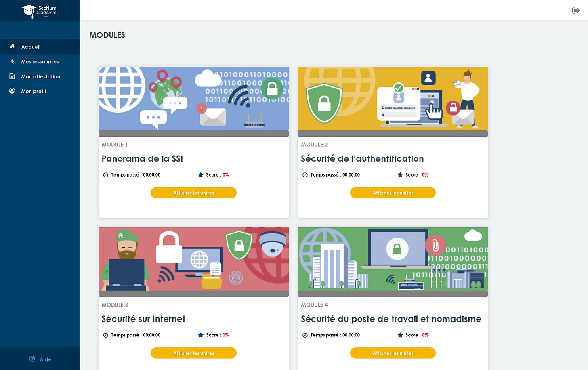Show units for Sécurité sur Internet
The image size is (588, 370).
click(193, 353)
